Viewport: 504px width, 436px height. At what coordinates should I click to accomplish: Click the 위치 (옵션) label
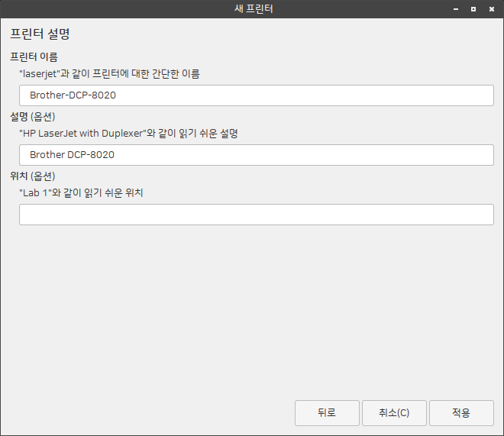32,176
